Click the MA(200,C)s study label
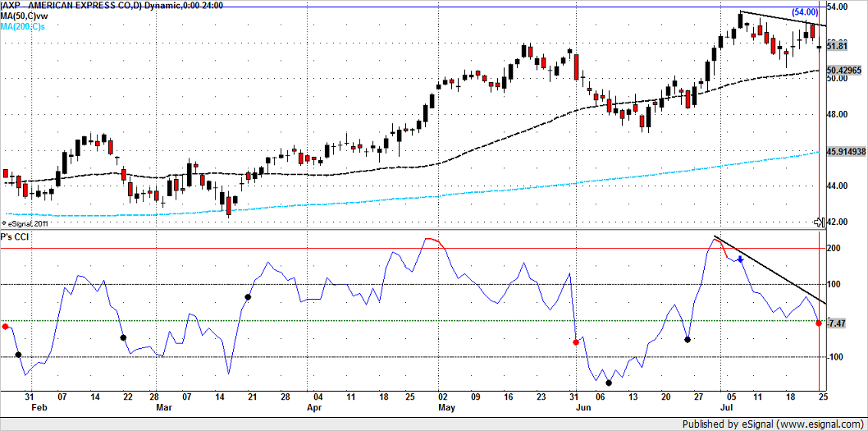Image resolution: width=868 pixels, height=431 pixels. (x=23, y=26)
